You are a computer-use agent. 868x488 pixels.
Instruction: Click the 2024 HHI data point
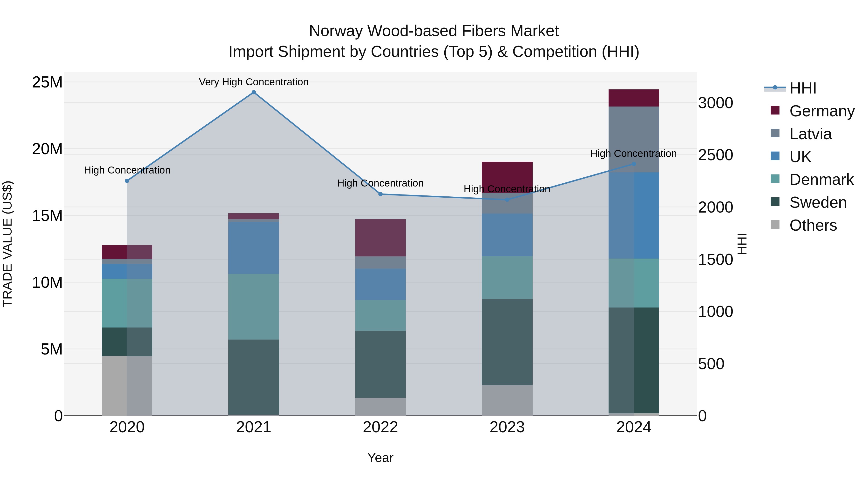click(x=634, y=164)
